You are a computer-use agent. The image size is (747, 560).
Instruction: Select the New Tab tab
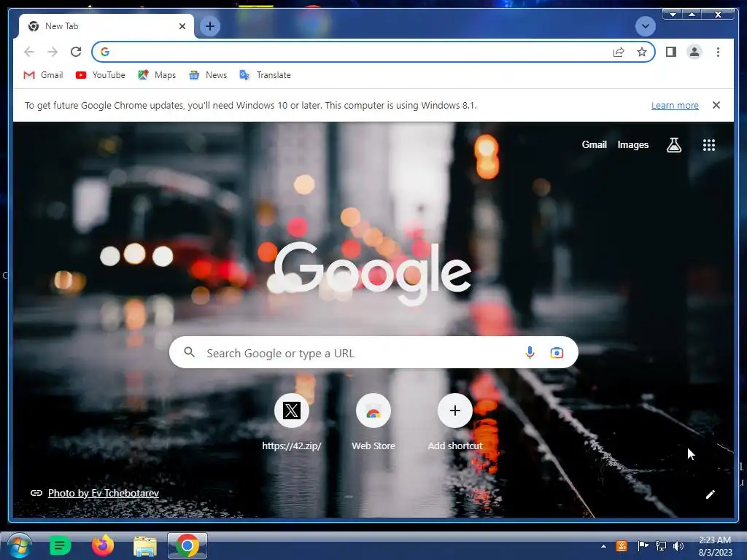point(106,26)
